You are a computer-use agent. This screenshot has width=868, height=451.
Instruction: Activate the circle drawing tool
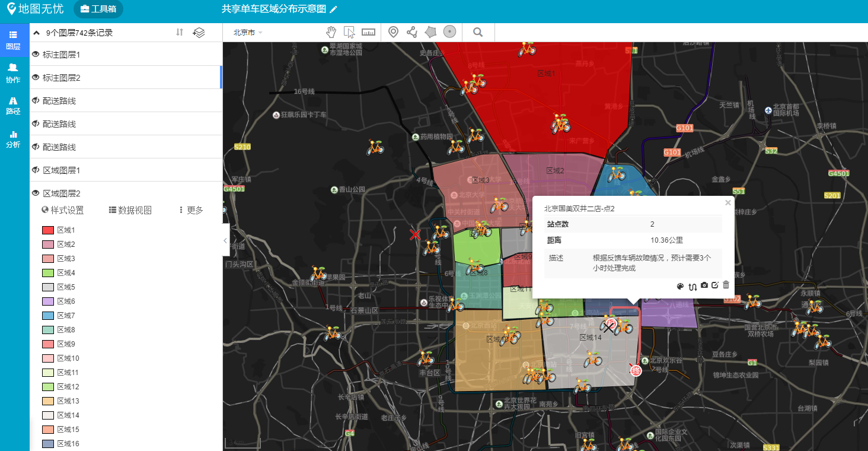449,31
